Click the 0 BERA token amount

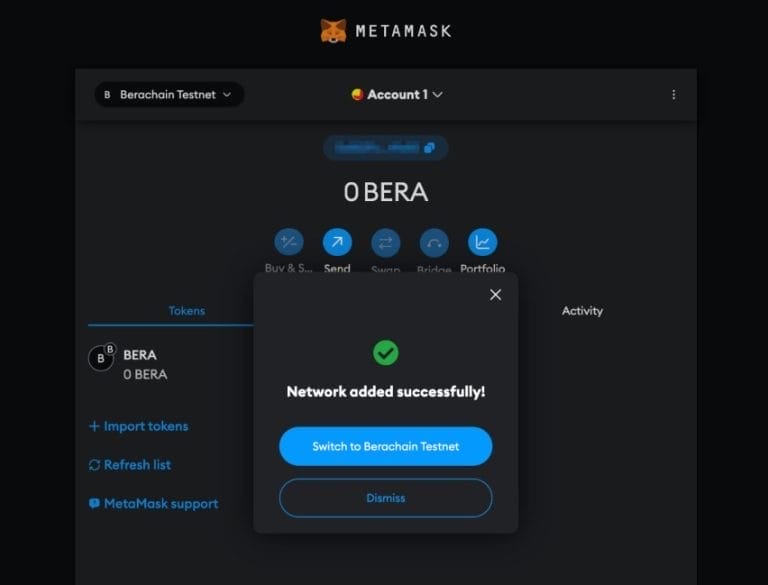(145, 374)
